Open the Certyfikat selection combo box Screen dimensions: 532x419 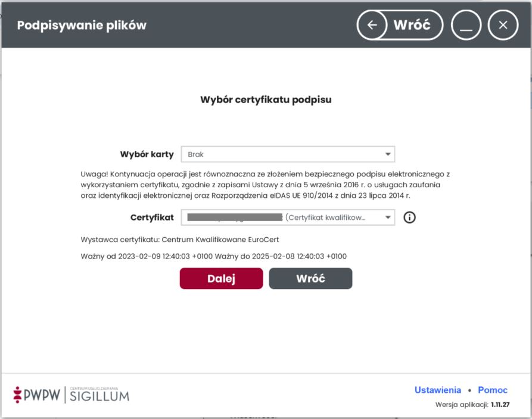pyautogui.click(x=280, y=218)
